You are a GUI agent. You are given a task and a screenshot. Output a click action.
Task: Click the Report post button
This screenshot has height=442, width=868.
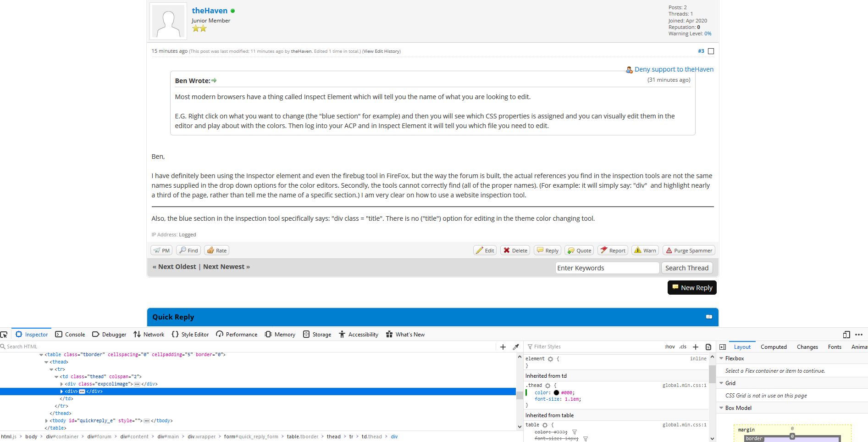click(613, 251)
